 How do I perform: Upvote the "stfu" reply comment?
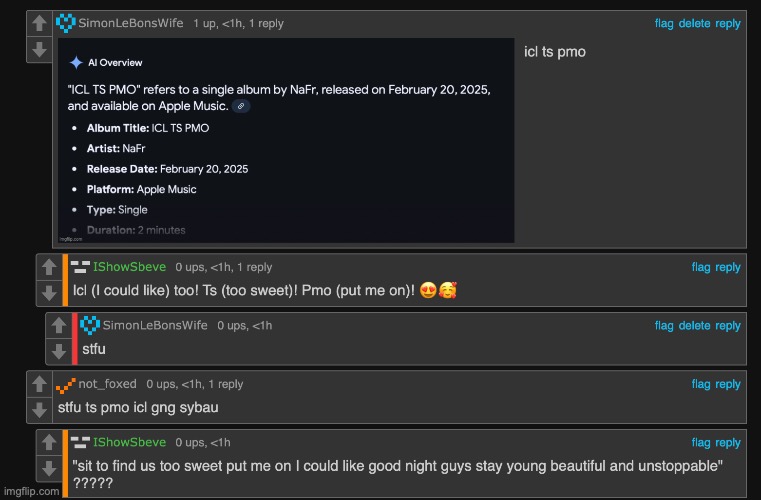point(58,326)
